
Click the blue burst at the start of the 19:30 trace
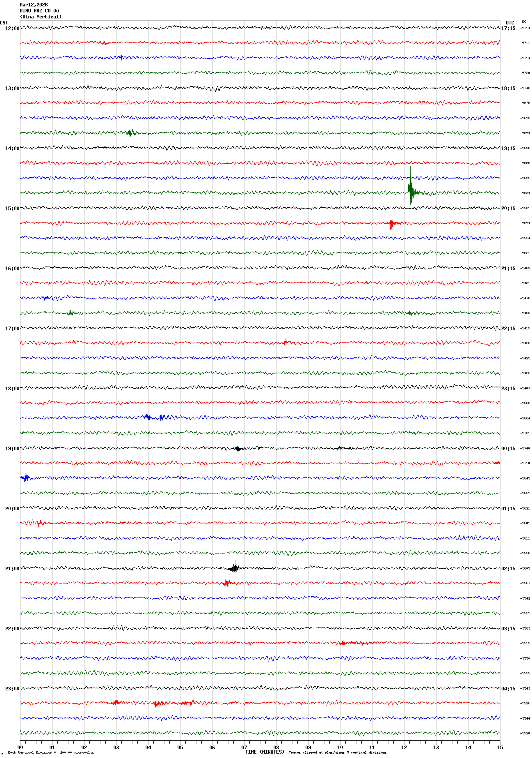click(x=26, y=477)
